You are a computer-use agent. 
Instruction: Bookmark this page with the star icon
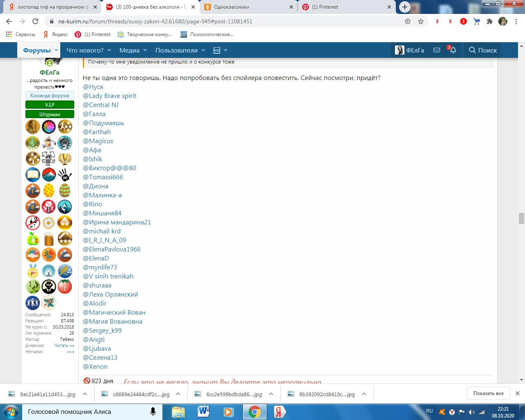pyautogui.click(x=421, y=21)
